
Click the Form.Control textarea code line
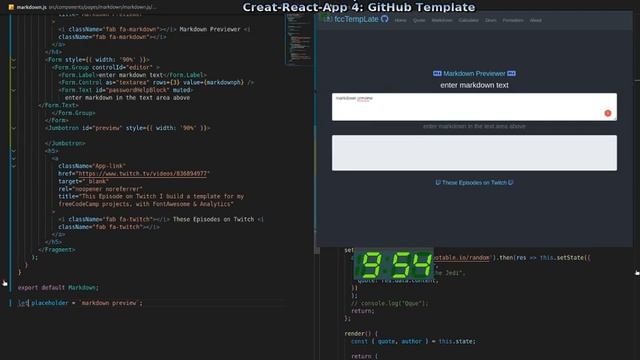tap(156, 82)
